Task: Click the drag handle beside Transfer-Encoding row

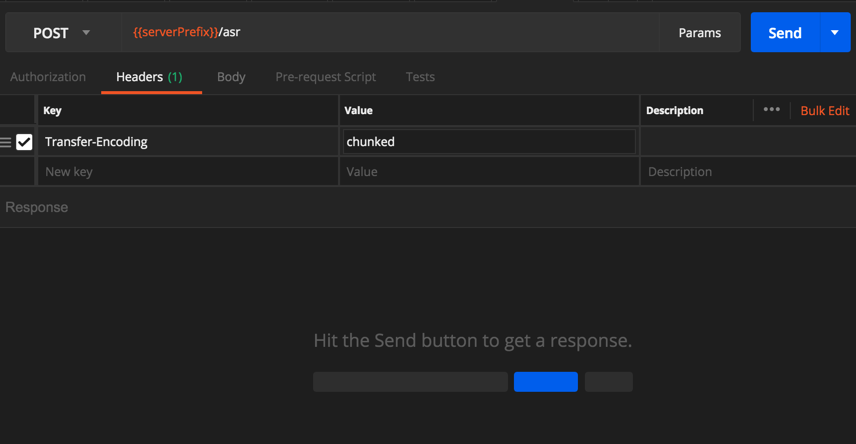Action: pos(6,142)
